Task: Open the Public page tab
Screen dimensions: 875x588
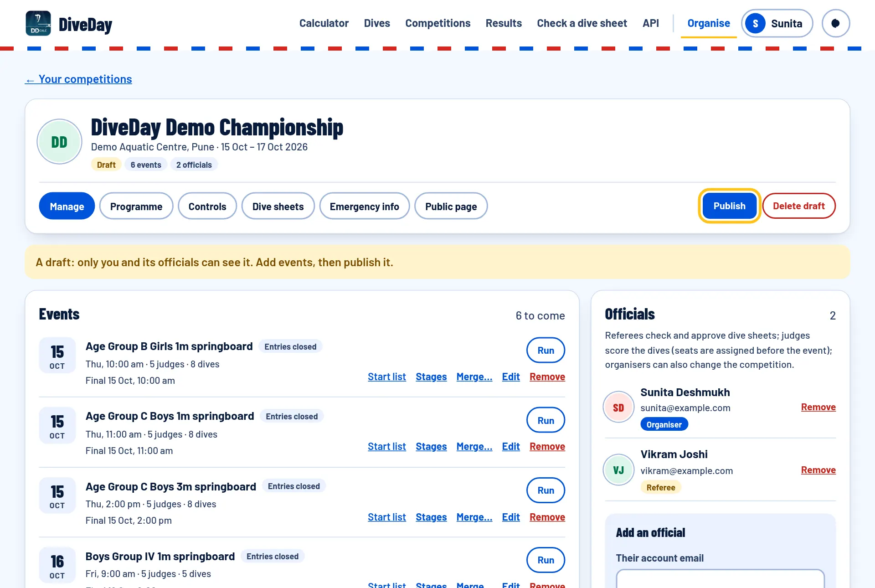Action: 451,206
